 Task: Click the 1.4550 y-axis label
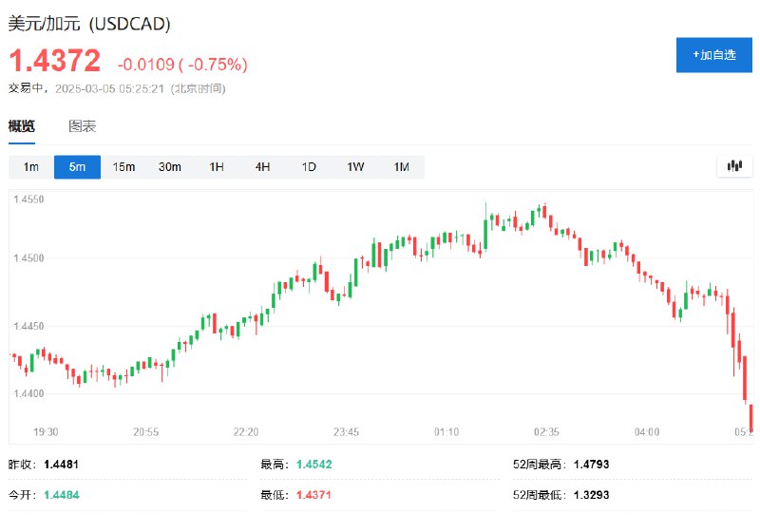pos(28,199)
